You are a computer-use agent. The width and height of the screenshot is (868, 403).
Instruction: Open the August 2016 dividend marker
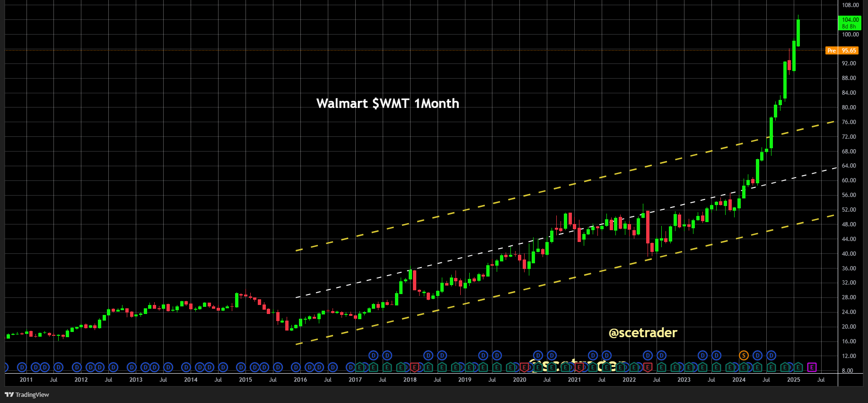point(333,367)
